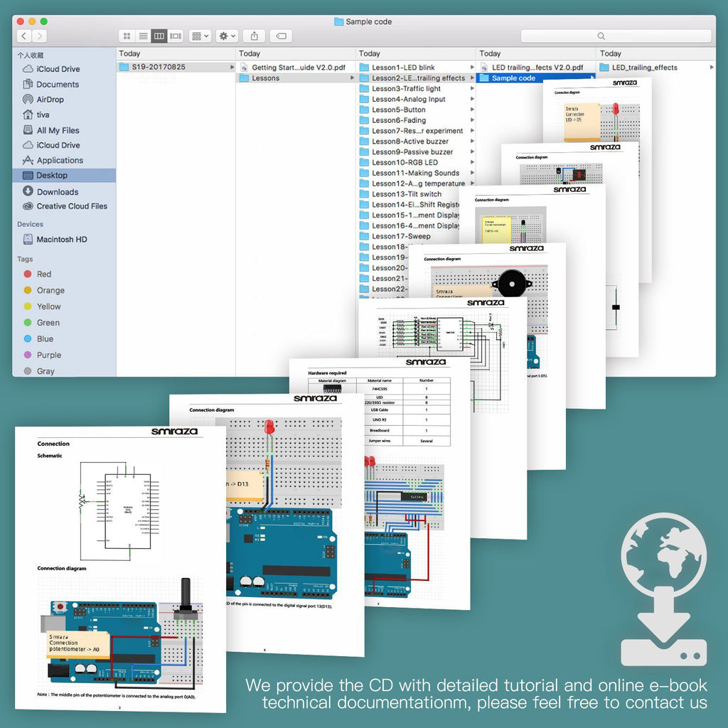Open Applications in the sidebar
This screenshot has height=728, width=728.
[x=60, y=161]
